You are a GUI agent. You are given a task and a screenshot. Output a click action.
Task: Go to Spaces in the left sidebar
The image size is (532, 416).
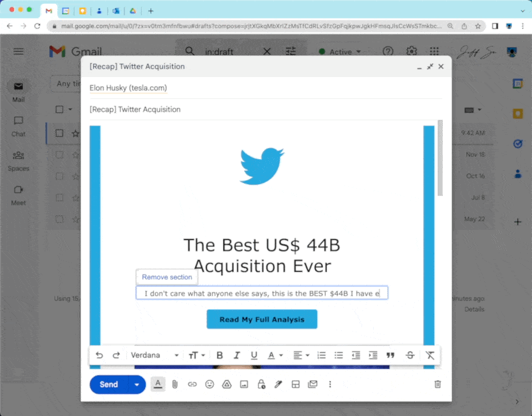[19, 161]
